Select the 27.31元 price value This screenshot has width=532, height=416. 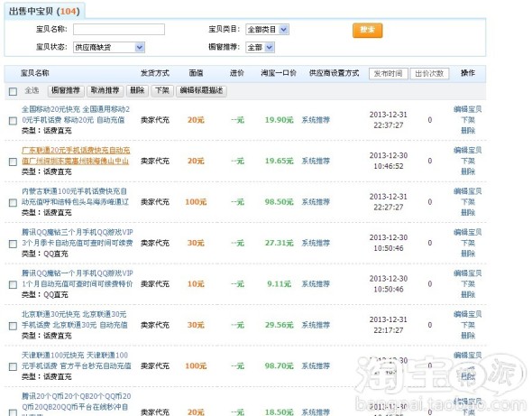pos(279,243)
